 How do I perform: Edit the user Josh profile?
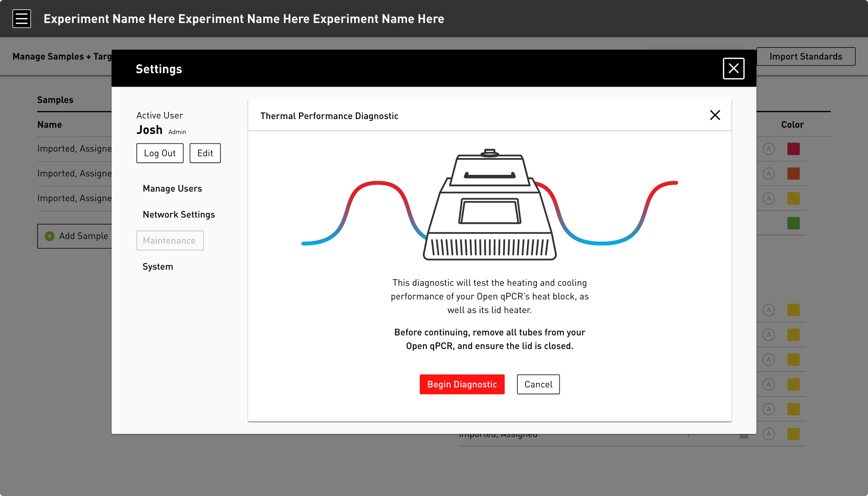[205, 153]
